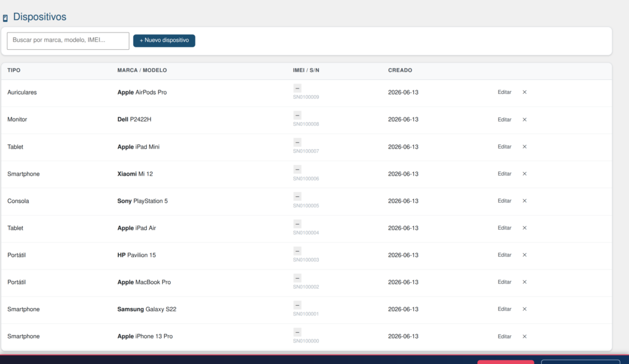This screenshot has width=629, height=364.
Task: Edit the Samsung Galaxy S22 entry
Action: 504,309
